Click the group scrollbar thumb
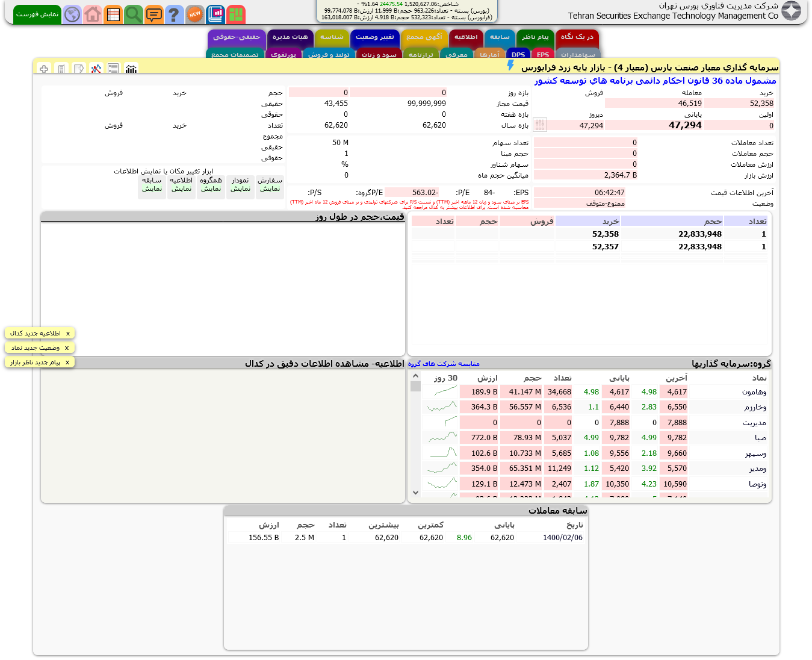 [415, 386]
